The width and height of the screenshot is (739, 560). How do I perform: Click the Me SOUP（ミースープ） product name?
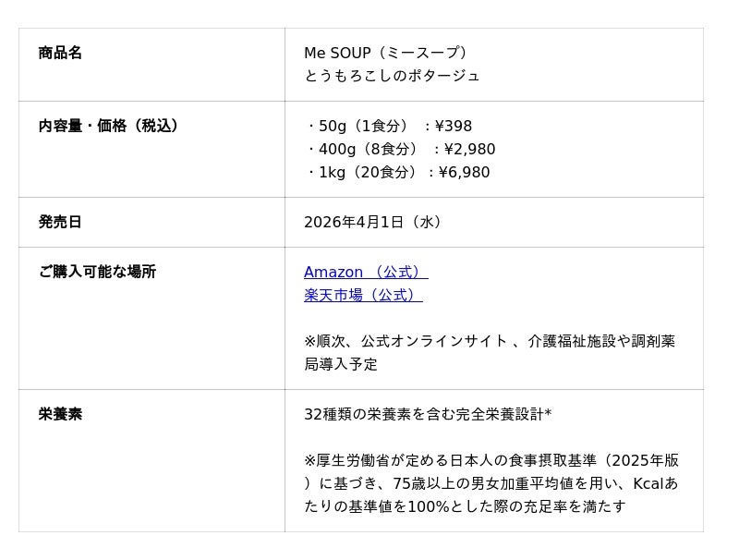point(387,53)
